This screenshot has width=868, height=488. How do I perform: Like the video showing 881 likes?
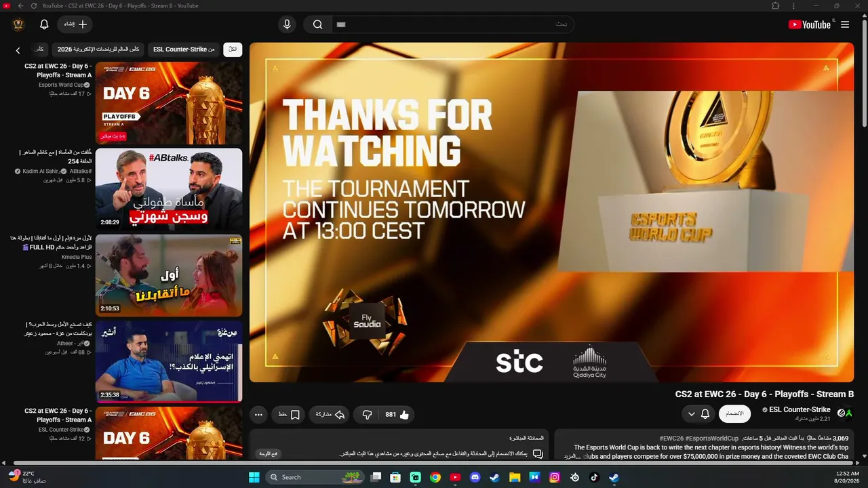tap(397, 415)
